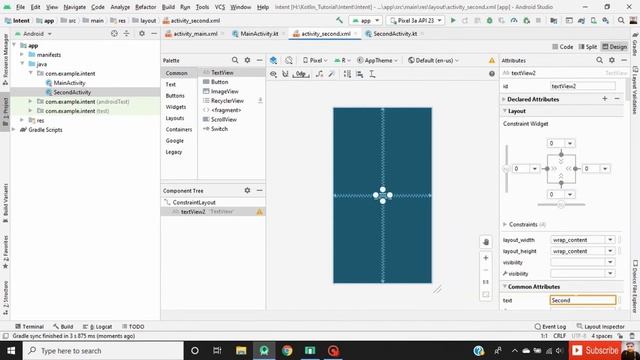Open the Event Log
640x360 pixels.
[550, 327]
